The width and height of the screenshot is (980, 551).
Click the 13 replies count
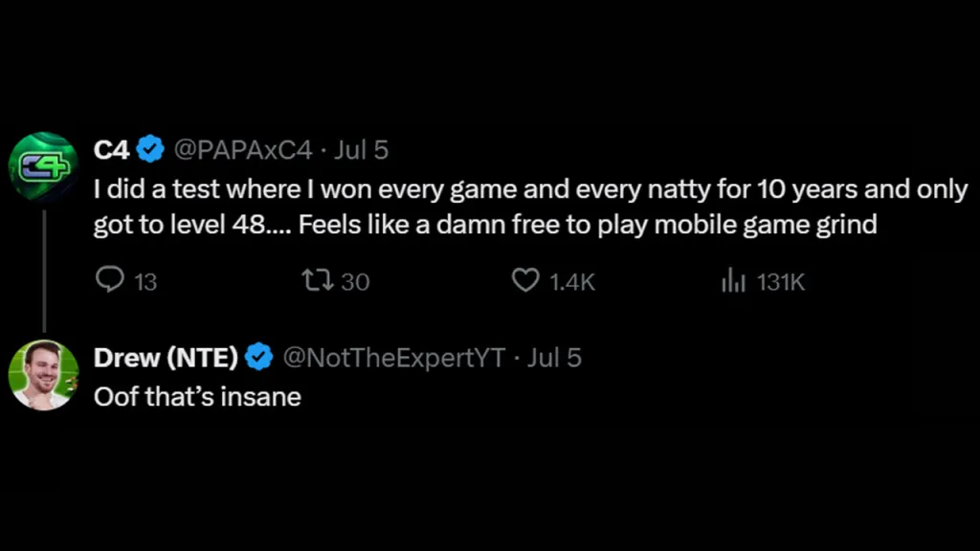pos(145,282)
